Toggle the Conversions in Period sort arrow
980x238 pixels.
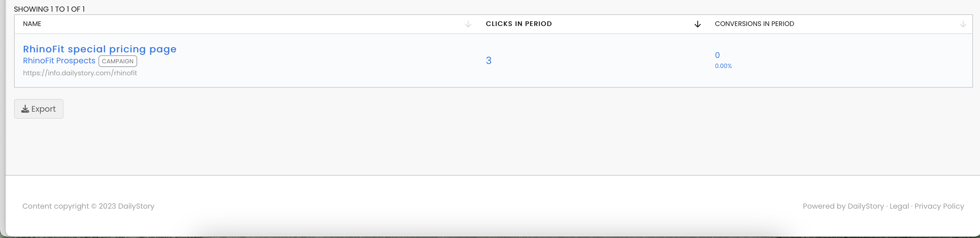963,24
